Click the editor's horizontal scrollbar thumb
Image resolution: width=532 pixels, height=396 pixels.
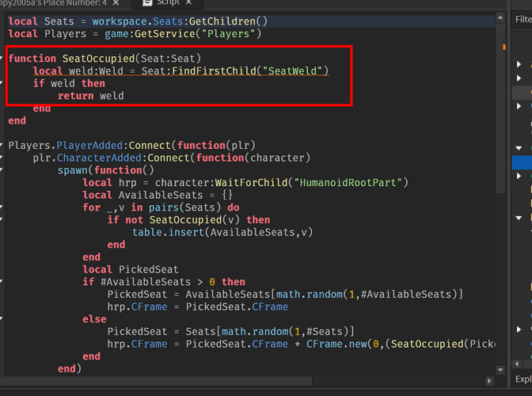[156, 381]
